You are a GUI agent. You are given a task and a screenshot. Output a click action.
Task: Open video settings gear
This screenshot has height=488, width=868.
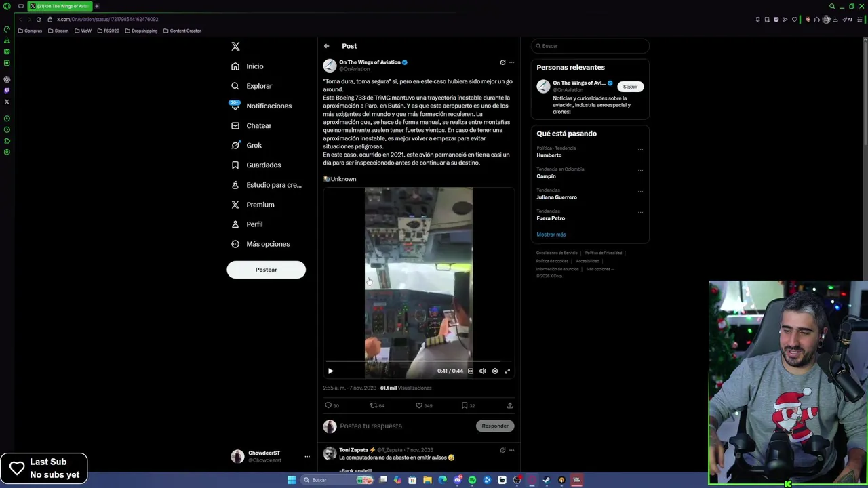(495, 371)
